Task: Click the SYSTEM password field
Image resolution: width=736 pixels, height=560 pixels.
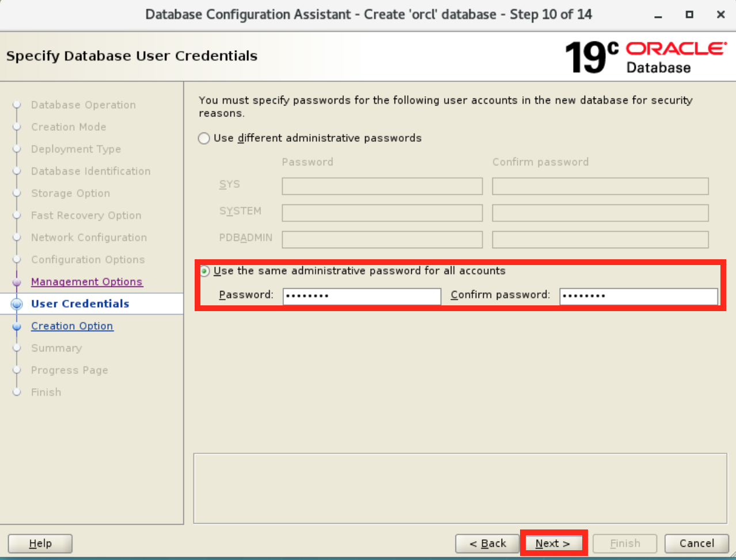Action: [382, 213]
